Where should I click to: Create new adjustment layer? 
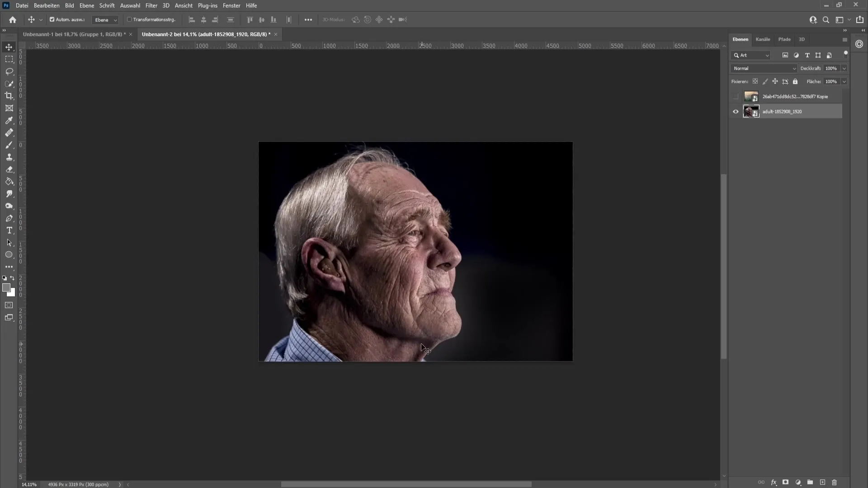[798, 482]
